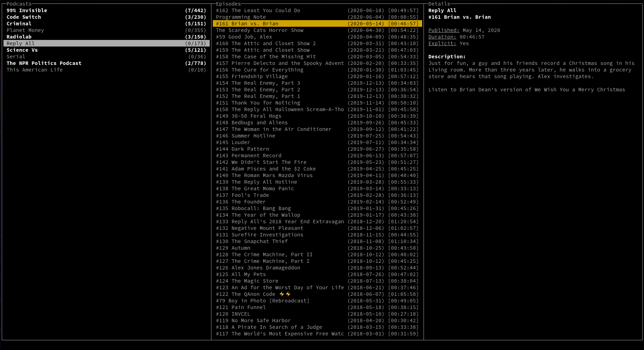
Task: Select episode #137 Fool's Trade
Action: tap(317, 195)
